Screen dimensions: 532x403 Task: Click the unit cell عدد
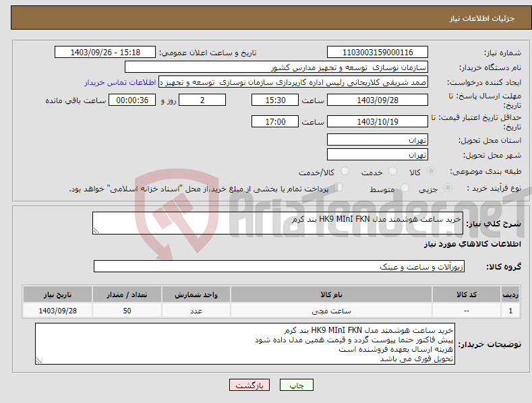[x=196, y=311]
